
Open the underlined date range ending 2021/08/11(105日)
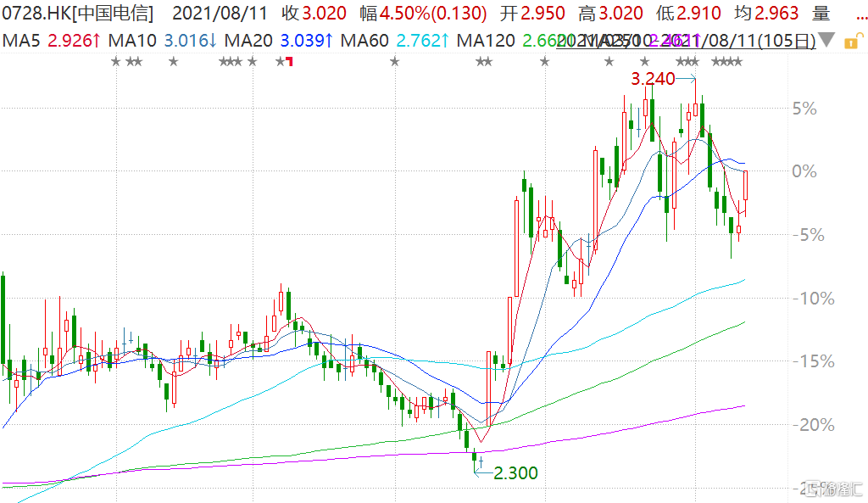point(686,41)
